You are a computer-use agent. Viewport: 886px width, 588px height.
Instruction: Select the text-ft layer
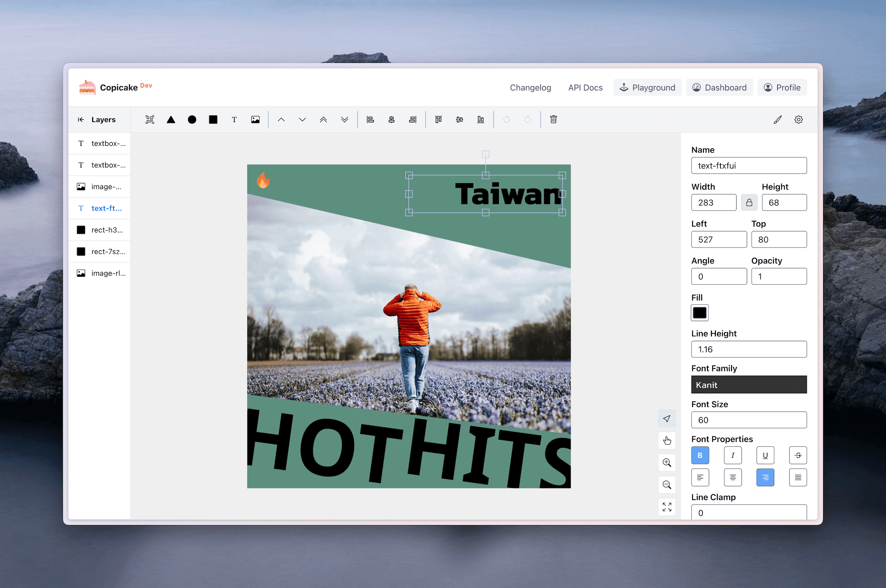click(x=99, y=208)
